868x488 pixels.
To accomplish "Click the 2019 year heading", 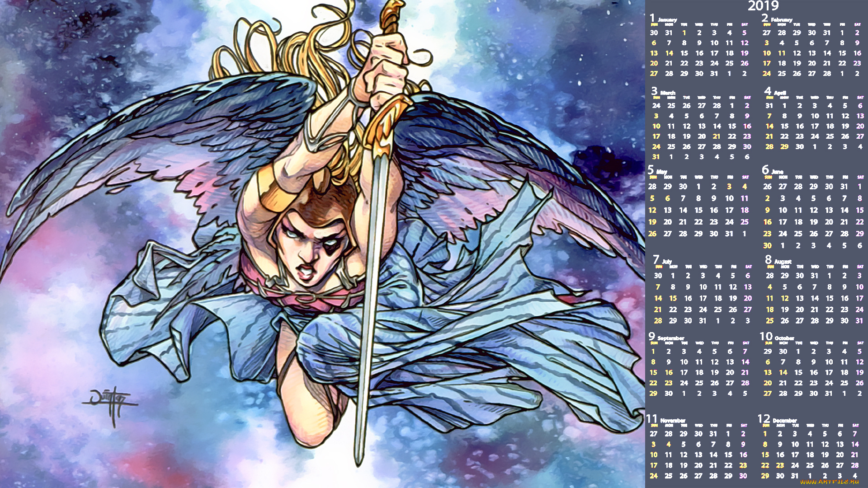I will pos(763,6).
